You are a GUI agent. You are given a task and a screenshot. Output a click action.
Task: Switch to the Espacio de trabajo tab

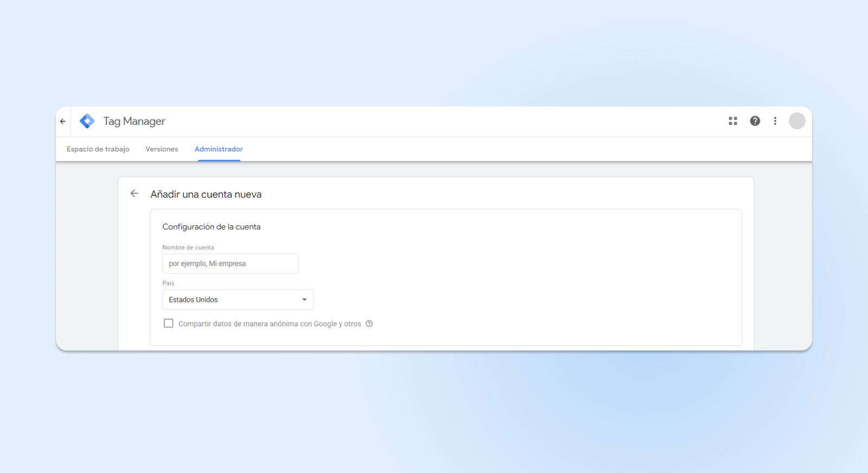(98, 149)
